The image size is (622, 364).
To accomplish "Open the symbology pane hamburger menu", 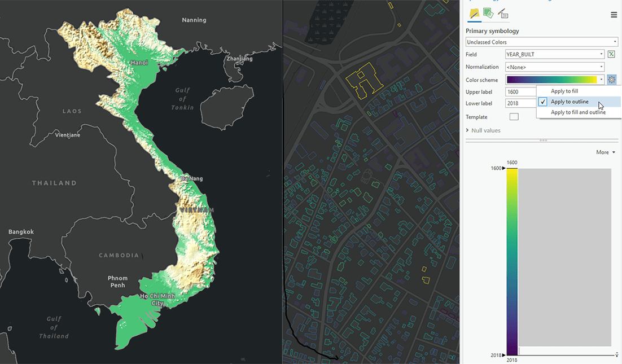I will coord(614,15).
